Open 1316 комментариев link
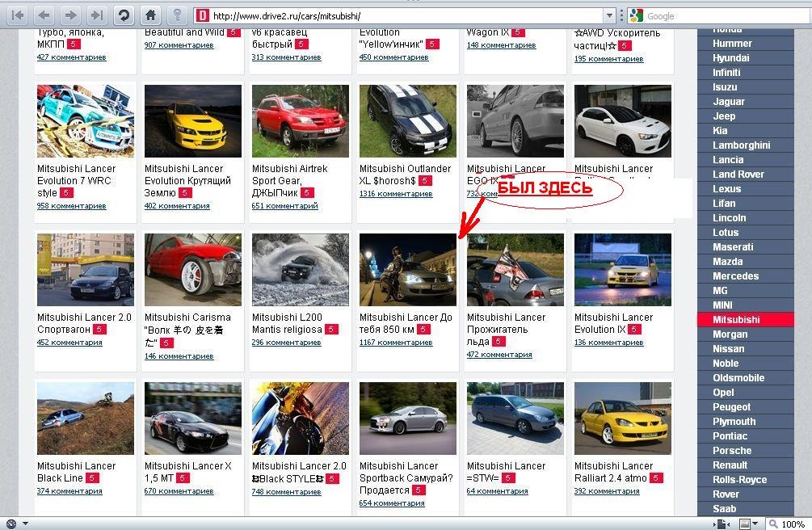The width and height of the screenshot is (812, 530). click(x=396, y=194)
